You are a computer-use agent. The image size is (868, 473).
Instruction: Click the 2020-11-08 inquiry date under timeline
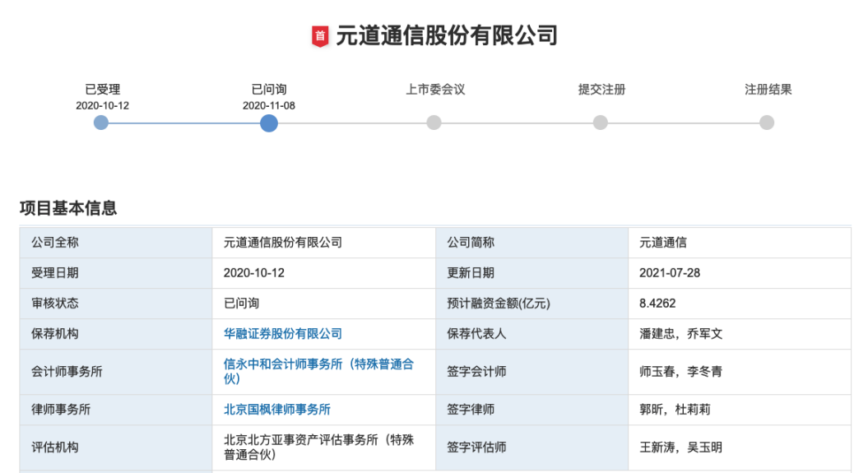(269, 106)
